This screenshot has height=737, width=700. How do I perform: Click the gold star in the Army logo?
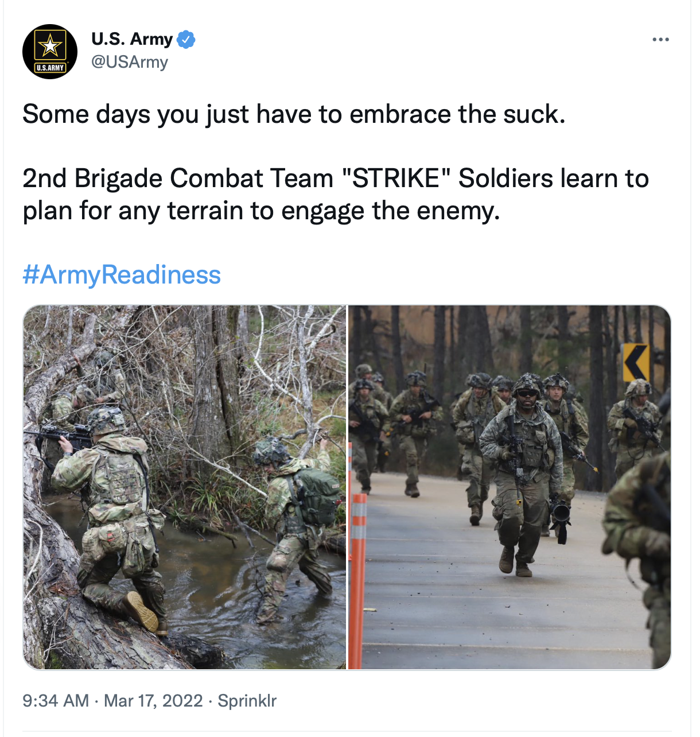pos(50,46)
